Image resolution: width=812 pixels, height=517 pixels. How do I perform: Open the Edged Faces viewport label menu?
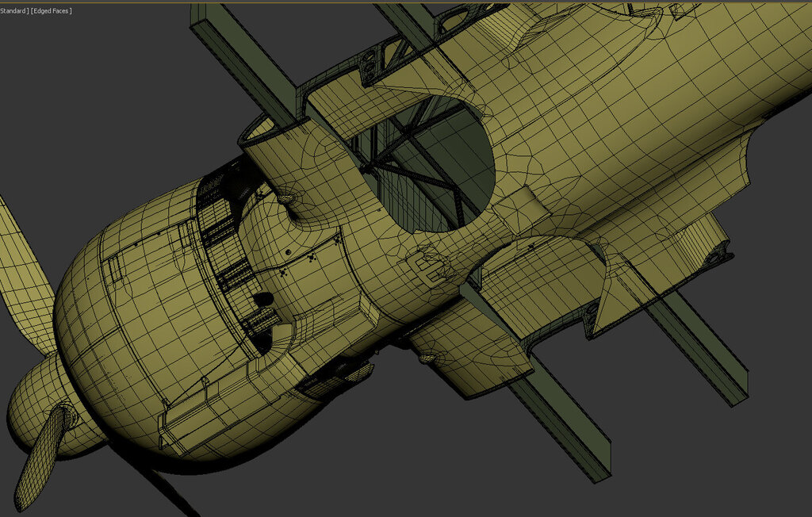coord(51,10)
